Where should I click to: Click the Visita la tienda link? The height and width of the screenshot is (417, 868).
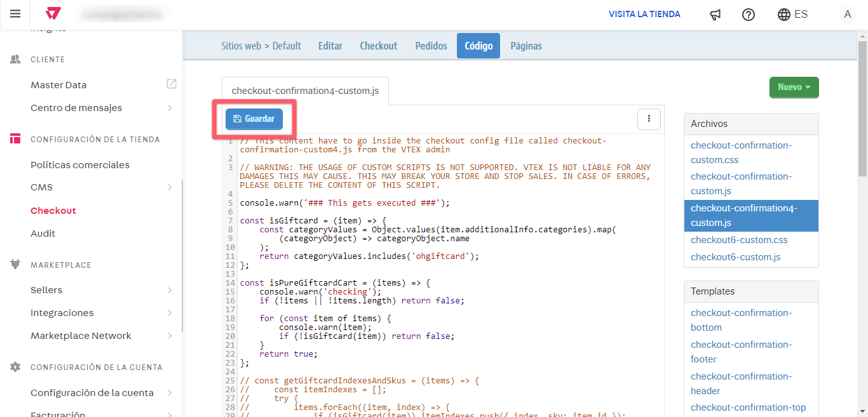point(644,14)
